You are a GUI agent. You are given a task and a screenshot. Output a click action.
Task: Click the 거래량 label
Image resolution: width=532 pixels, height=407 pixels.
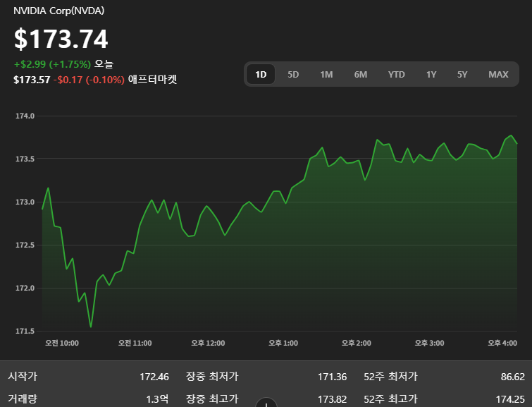pyautogui.click(x=23, y=399)
